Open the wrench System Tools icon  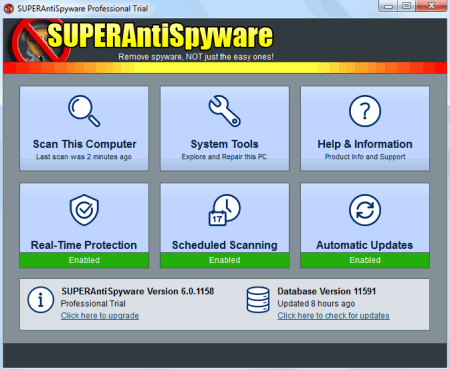coord(224,111)
